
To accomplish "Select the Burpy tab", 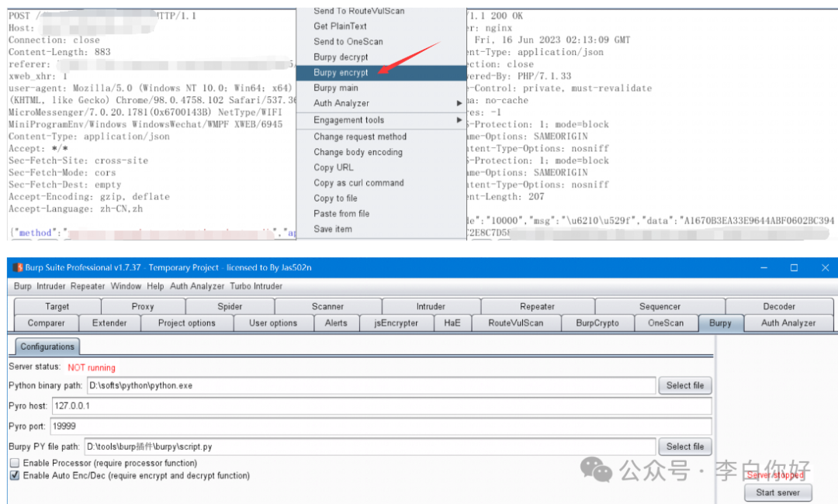I will point(721,323).
